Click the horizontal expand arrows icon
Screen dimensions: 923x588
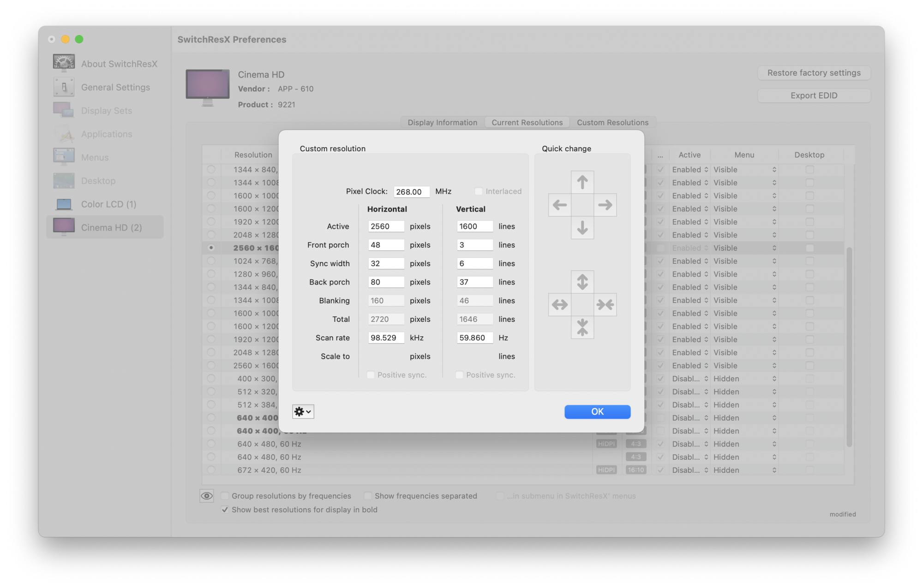tap(559, 304)
